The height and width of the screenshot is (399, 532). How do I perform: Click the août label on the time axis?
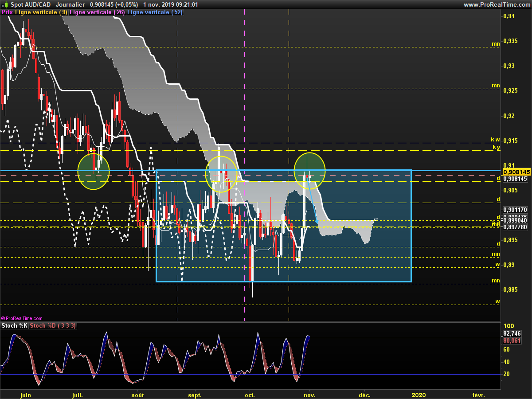138,395
